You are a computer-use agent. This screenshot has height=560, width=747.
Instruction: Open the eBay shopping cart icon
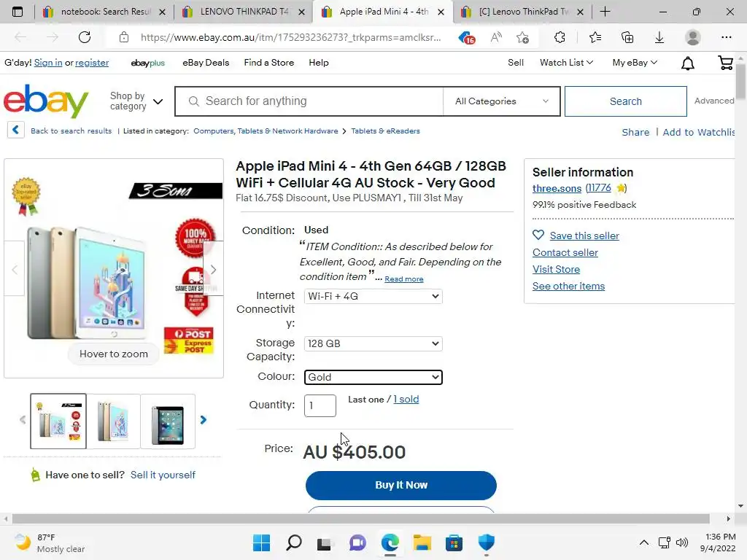pos(726,63)
